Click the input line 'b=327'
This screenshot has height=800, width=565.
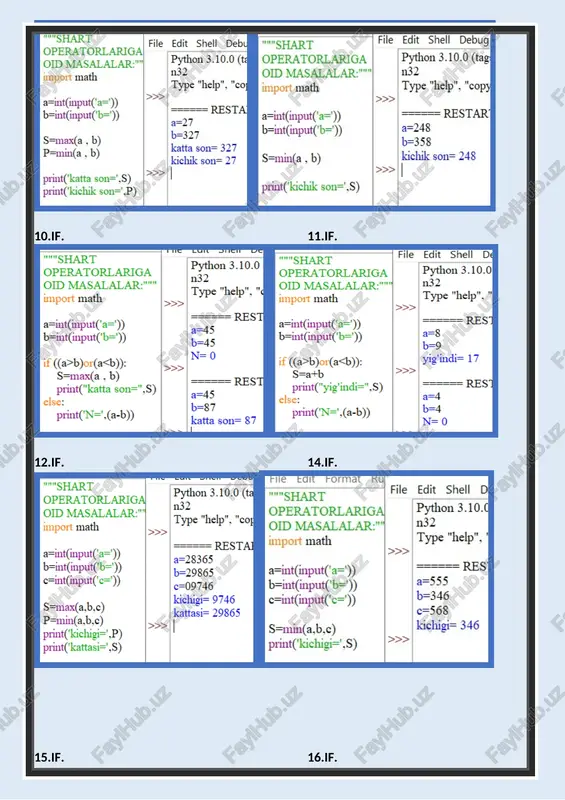coord(185,135)
